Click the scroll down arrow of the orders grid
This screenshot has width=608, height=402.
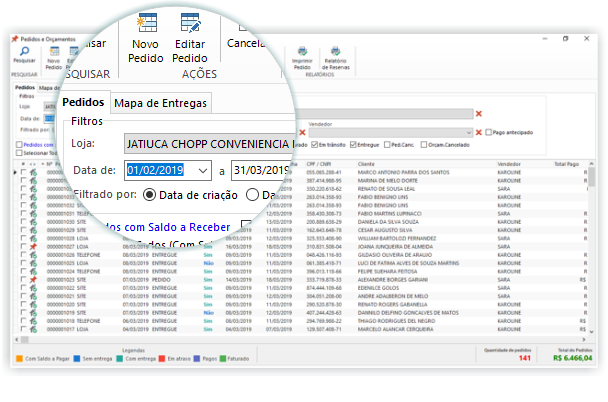[x=591, y=332]
